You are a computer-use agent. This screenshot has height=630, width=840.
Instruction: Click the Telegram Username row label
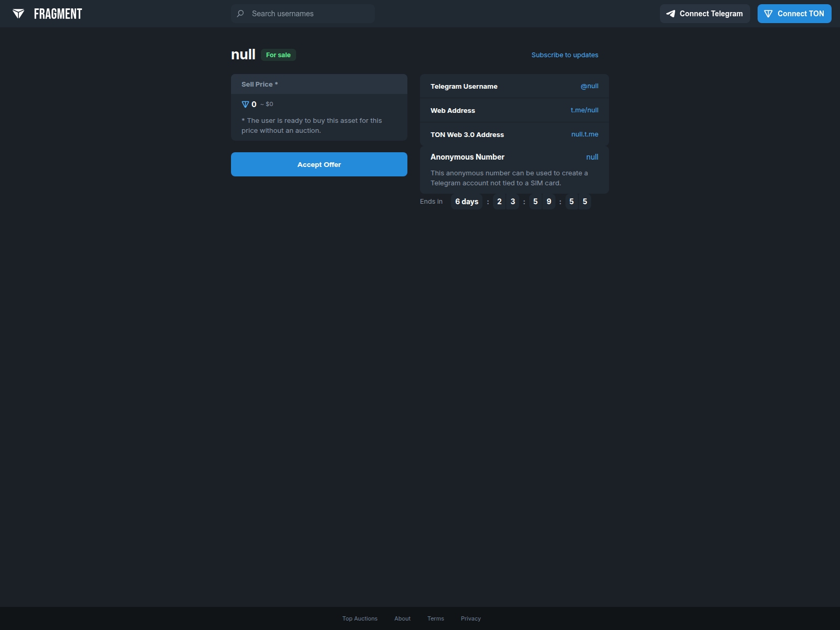point(464,87)
